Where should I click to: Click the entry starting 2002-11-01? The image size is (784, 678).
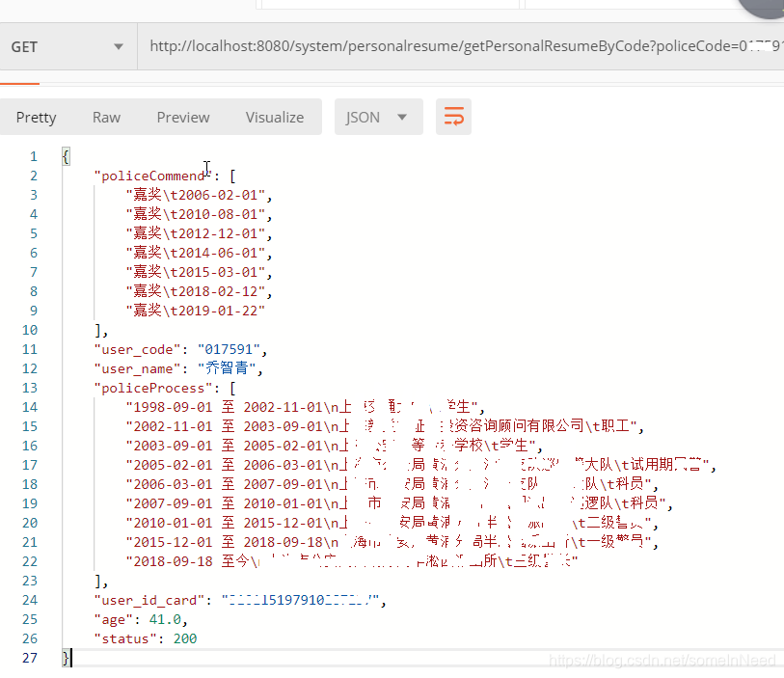[x=382, y=426]
